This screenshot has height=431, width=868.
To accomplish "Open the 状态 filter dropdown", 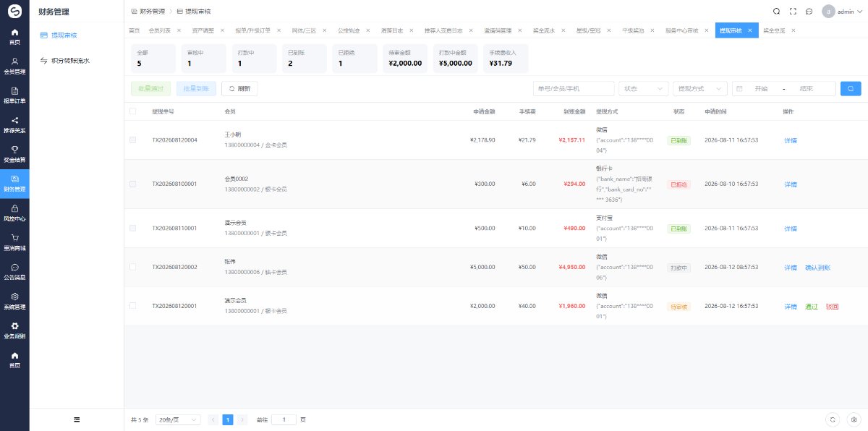I will click(643, 88).
